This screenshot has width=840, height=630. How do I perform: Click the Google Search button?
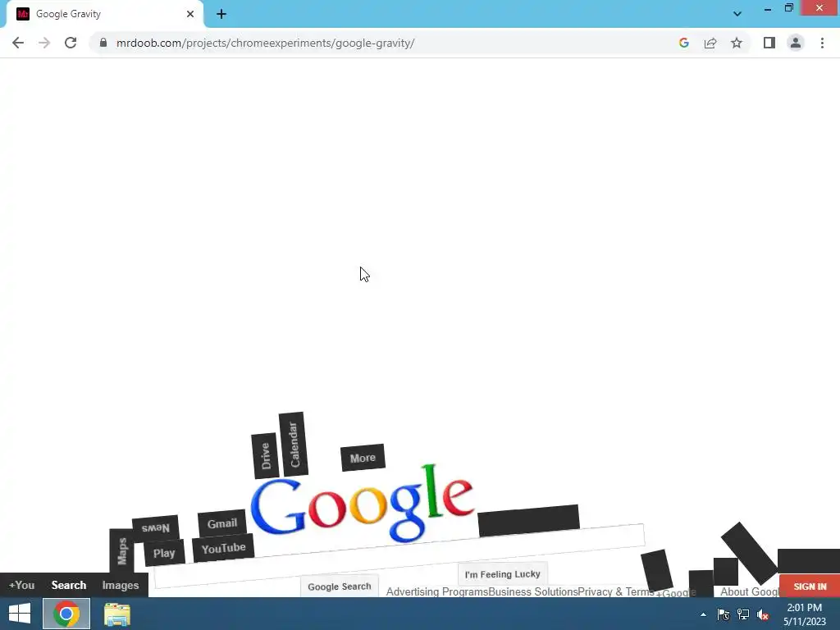pyautogui.click(x=339, y=587)
